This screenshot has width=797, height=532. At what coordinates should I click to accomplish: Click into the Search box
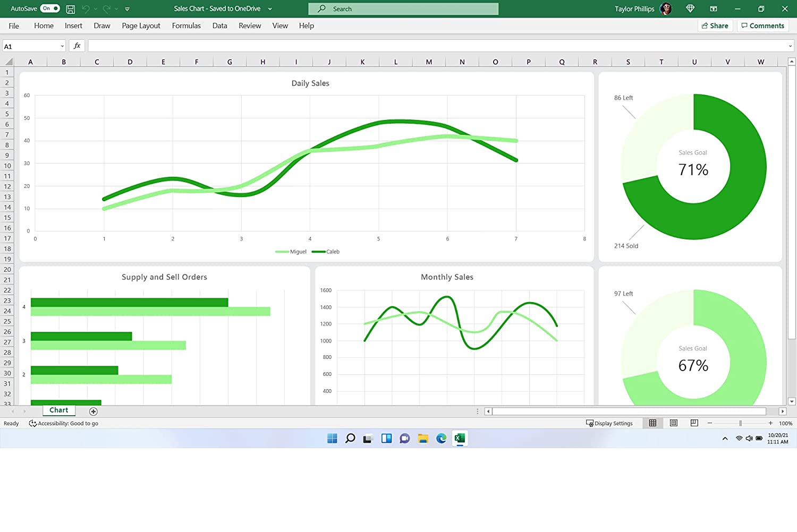pos(404,9)
